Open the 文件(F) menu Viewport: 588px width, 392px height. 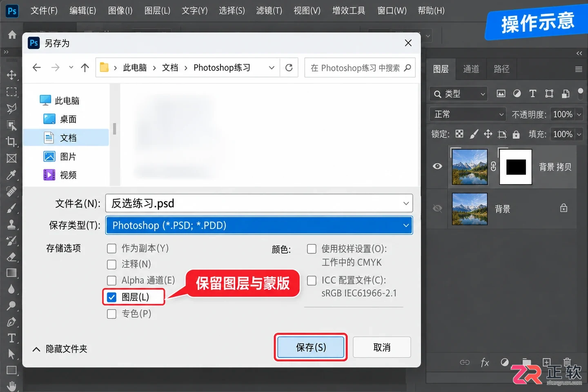click(44, 11)
